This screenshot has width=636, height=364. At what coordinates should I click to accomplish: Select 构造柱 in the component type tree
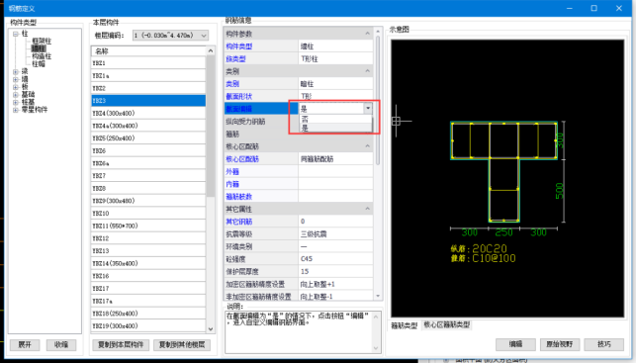[x=42, y=56]
